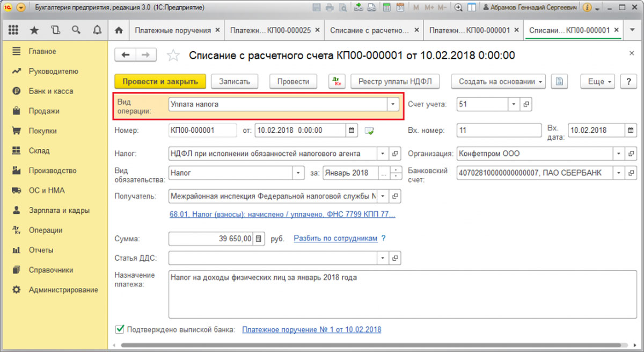Click Провести и закрыть button
This screenshot has width=644, height=352.
(x=160, y=82)
